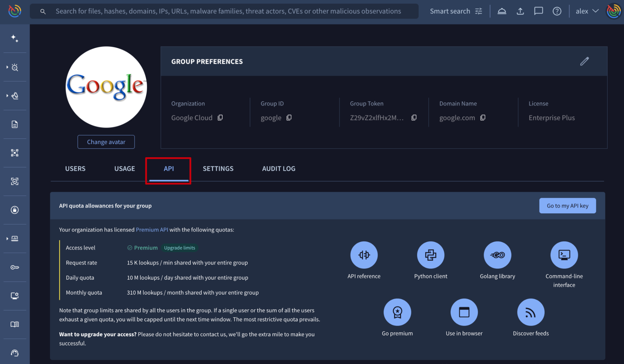Open the notifications bell icon
The image size is (624, 364).
coord(502,11)
